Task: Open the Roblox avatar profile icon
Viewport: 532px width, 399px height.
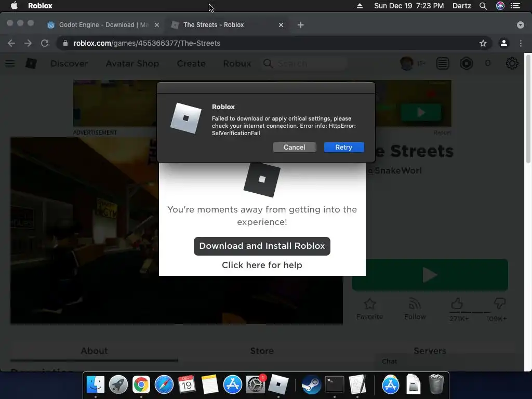Action: tap(406, 63)
